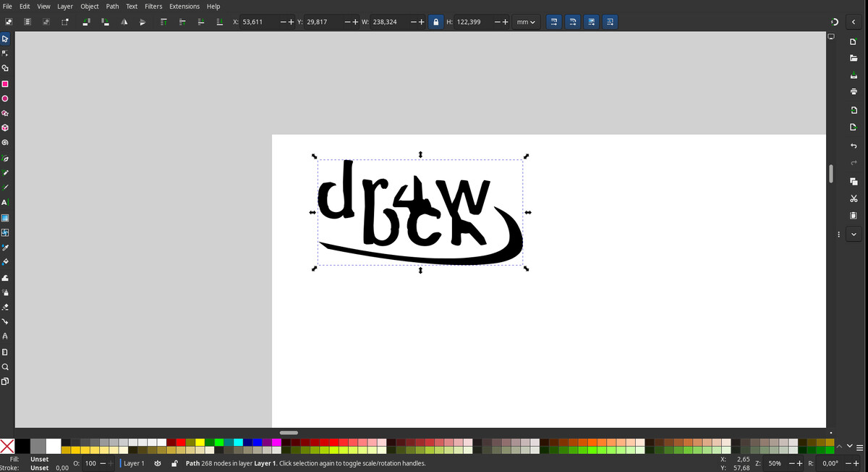
Task: Open the mm units dropdown
Action: point(526,22)
